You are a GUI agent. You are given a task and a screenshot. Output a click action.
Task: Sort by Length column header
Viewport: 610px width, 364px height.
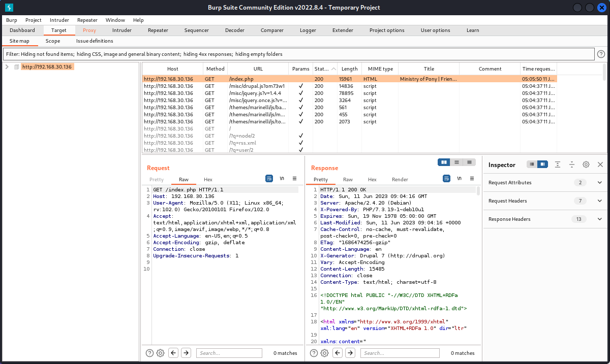click(350, 69)
